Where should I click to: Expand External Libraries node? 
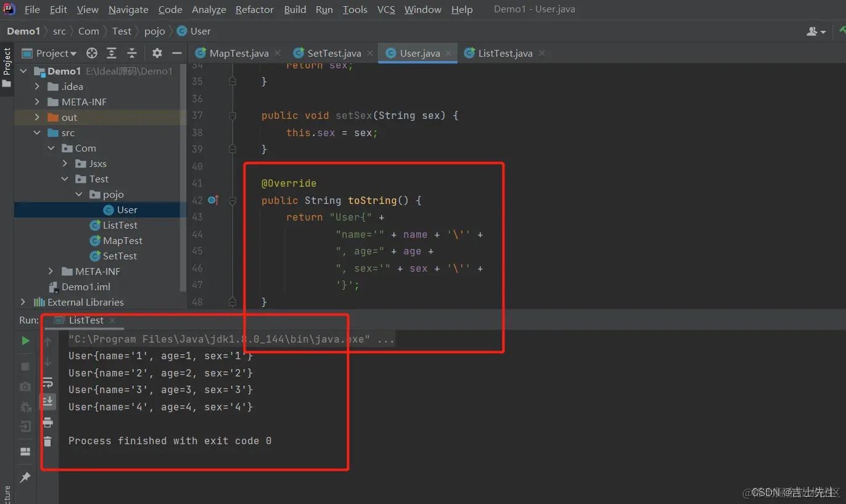[23, 302]
